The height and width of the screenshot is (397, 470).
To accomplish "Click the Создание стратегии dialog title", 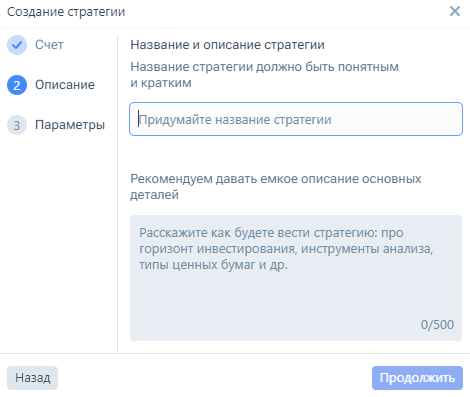I will [x=66, y=12].
